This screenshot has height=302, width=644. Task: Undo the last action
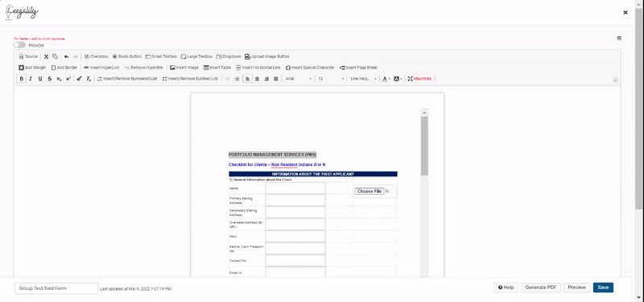pyautogui.click(x=66, y=56)
